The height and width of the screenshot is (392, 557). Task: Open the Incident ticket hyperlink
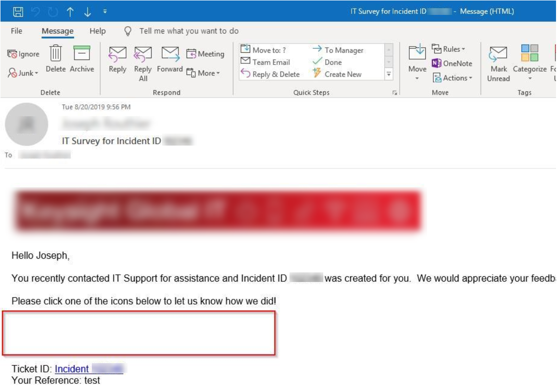[89, 369]
